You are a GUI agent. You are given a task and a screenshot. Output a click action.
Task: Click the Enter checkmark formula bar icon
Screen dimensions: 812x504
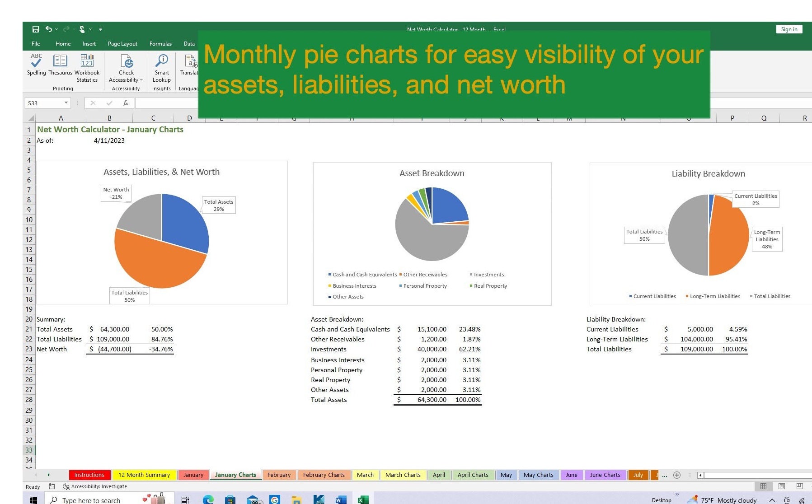pos(109,103)
